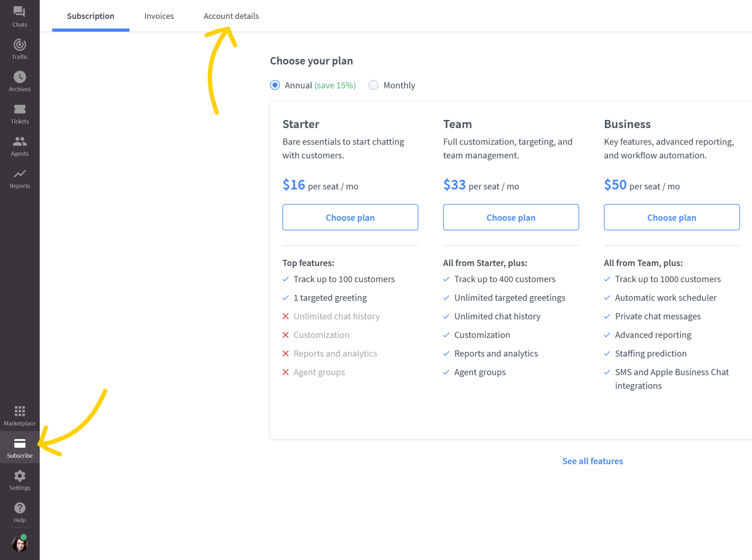Image resolution: width=752 pixels, height=560 pixels.
Task: Open the Subscription tab
Action: pyautogui.click(x=90, y=16)
